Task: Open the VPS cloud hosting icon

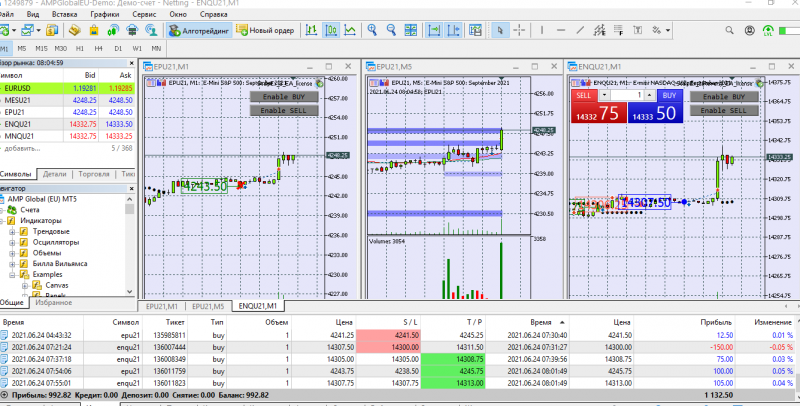Action: coord(132,31)
